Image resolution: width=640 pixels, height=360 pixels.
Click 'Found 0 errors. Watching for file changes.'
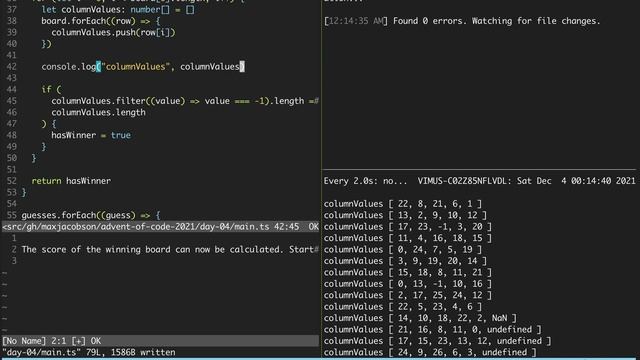497,21
